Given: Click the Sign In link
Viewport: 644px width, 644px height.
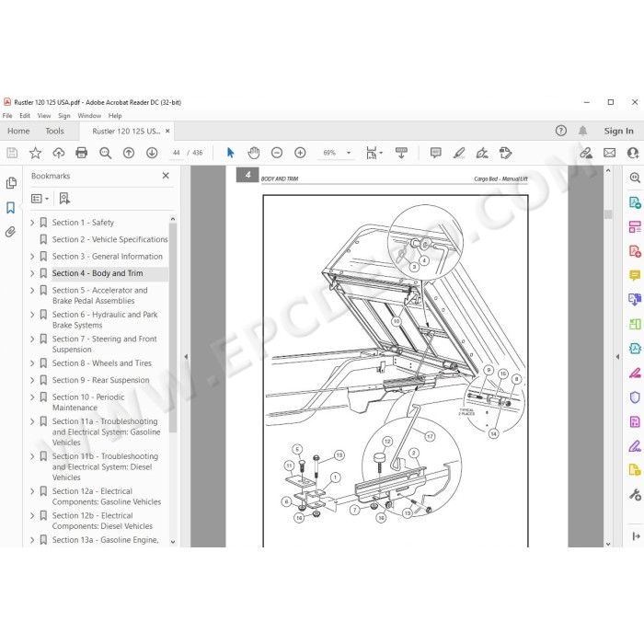Looking at the screenshot, I should pos(618,131).
